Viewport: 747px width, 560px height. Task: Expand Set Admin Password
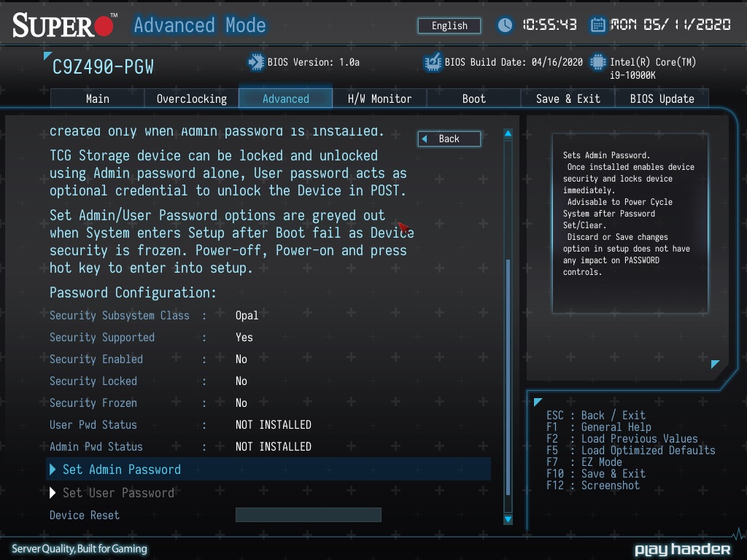coord(122,470)
